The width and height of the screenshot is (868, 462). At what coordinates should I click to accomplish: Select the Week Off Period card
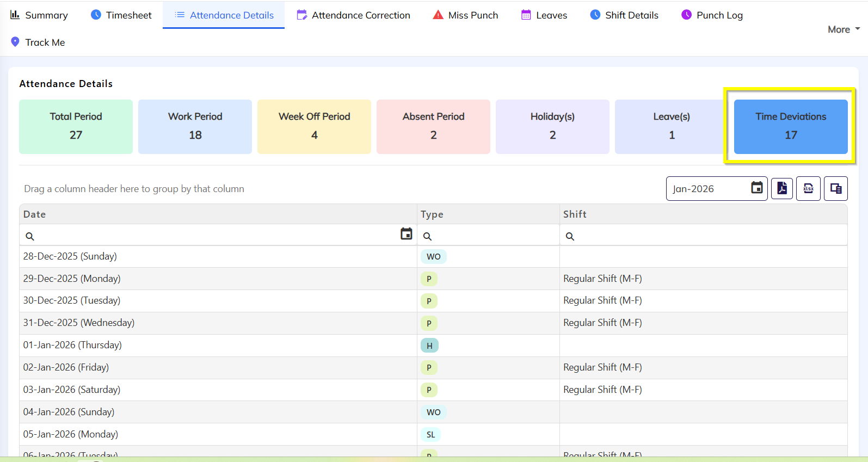click(314, 126)
